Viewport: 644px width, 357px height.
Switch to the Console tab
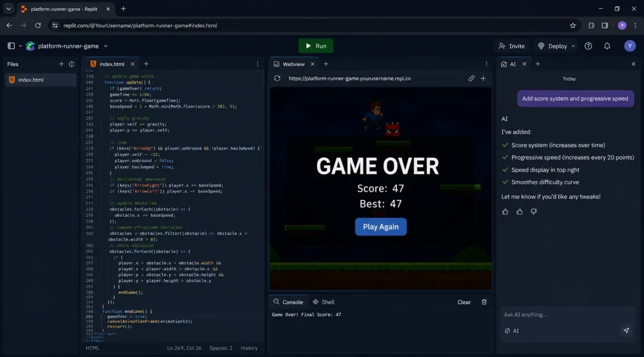click(288, 302)
